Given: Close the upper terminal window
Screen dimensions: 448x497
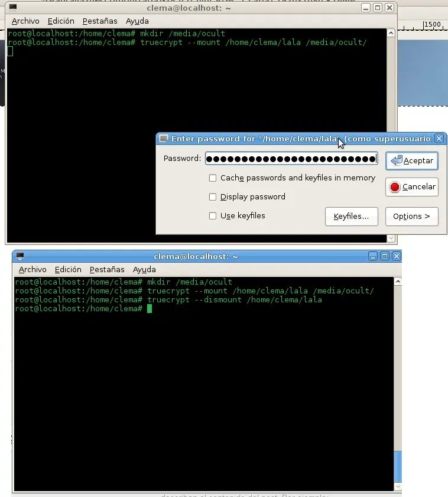Looking at the screenshot, I should (389, 8).
